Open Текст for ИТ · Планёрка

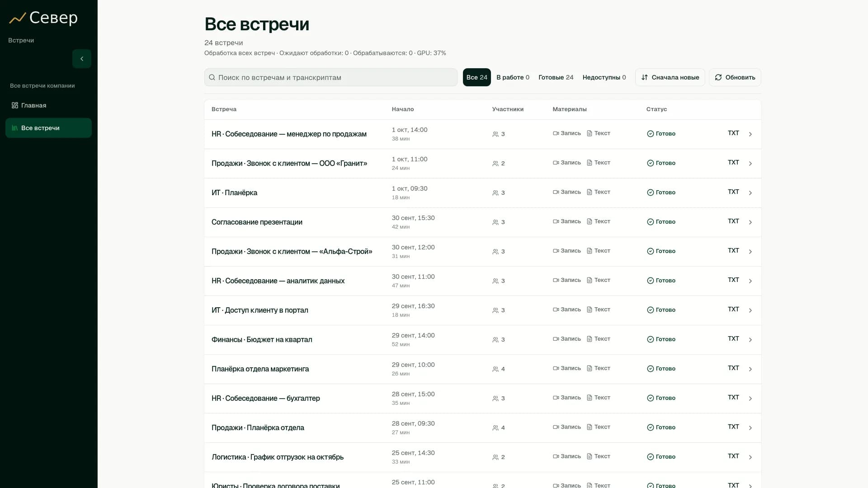click(599, 192)
